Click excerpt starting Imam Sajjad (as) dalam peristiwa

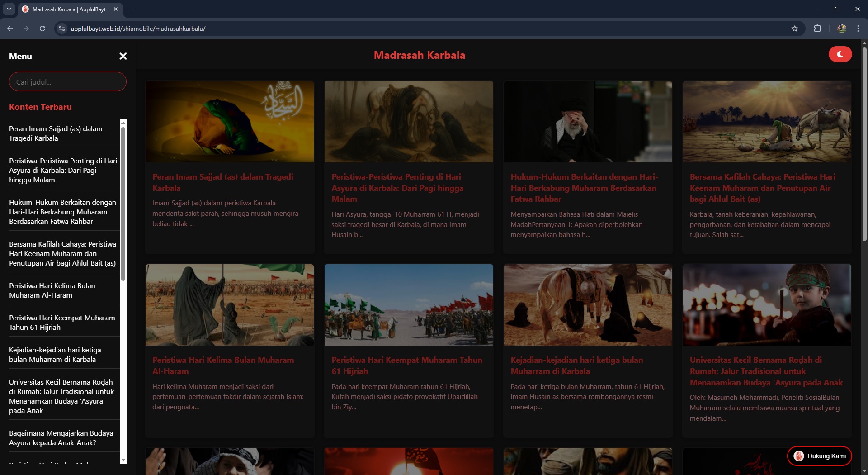(225, 214)
